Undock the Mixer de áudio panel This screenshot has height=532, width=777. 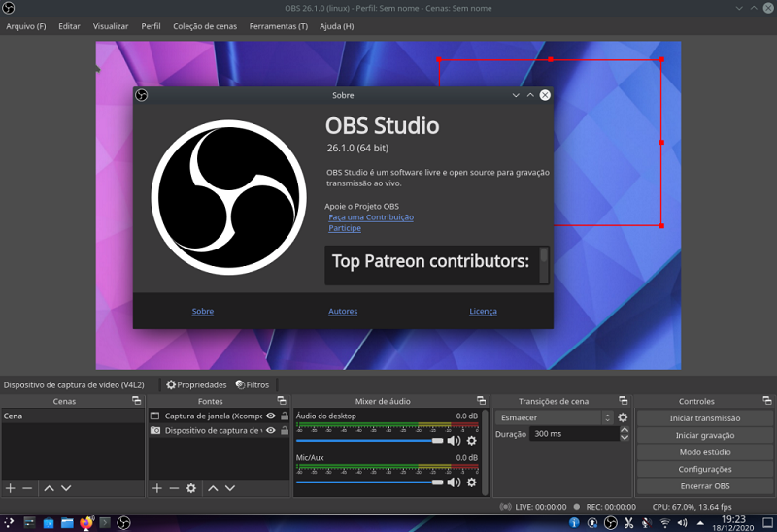[x=481, y=401]
